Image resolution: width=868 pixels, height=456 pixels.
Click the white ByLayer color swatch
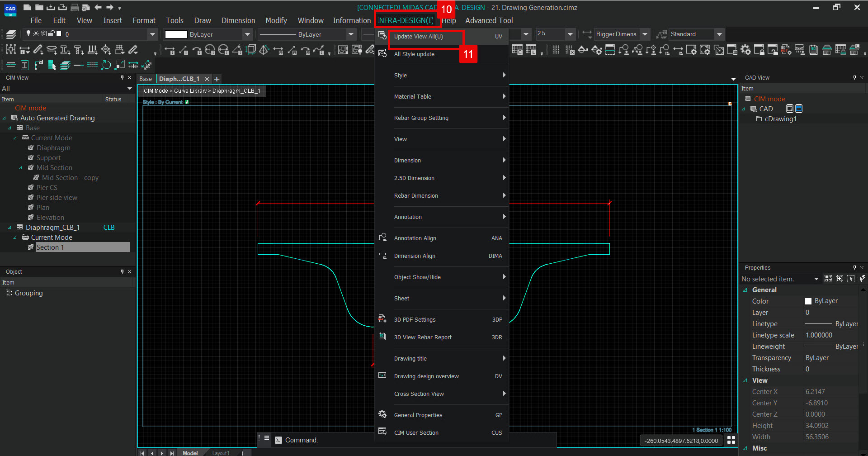[176, 34]
